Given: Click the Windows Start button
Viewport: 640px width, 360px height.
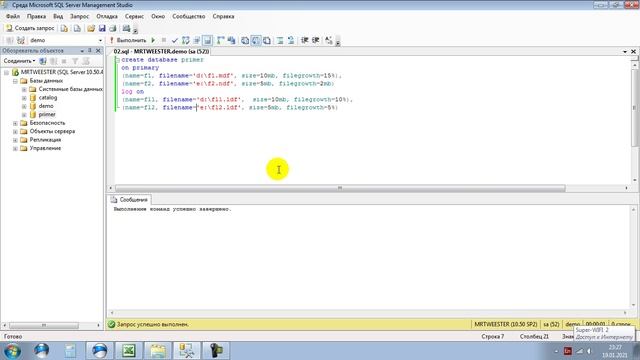Looking at the screenshot, I should pos(12,351).
